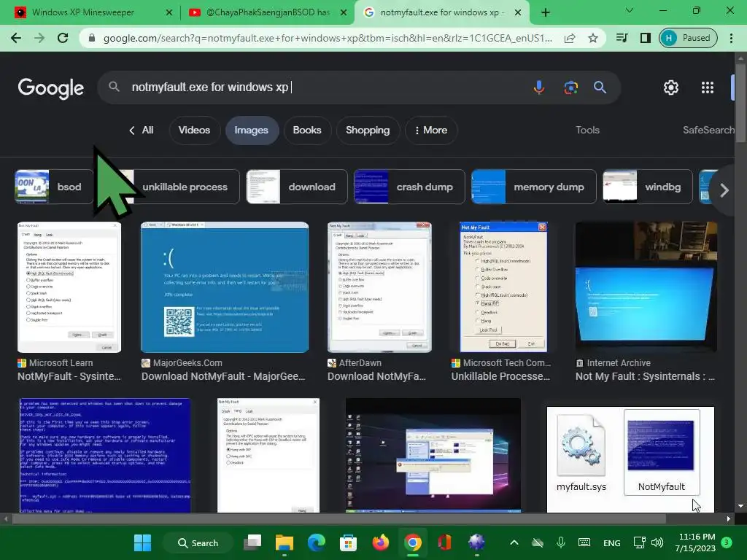Reload the page with the refresh icon

[63, 38]
